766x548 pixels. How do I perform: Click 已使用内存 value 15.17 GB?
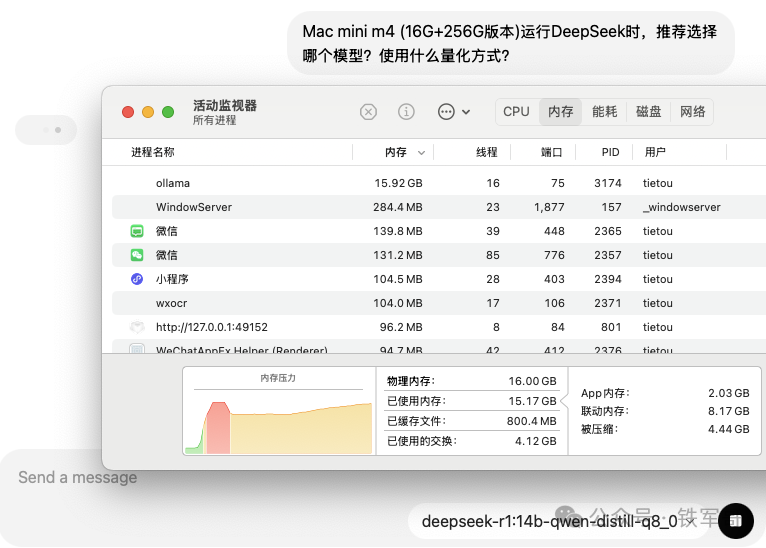click(532, 401)
